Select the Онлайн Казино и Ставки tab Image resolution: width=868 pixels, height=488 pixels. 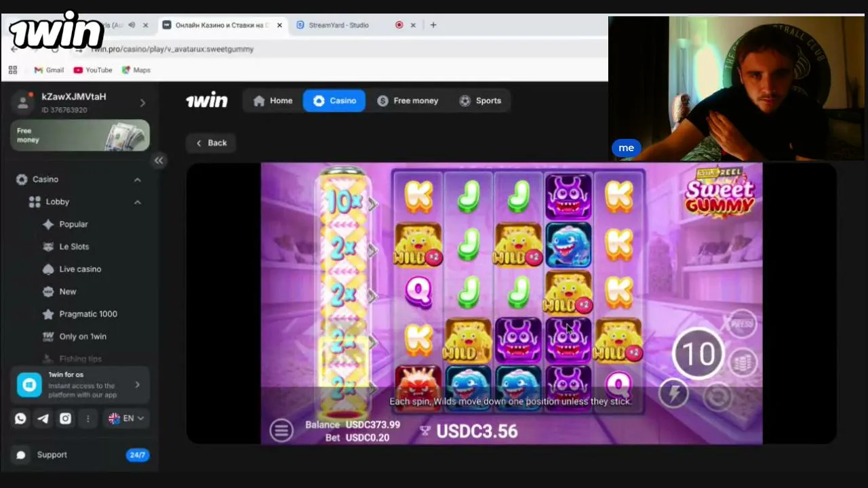223,25
